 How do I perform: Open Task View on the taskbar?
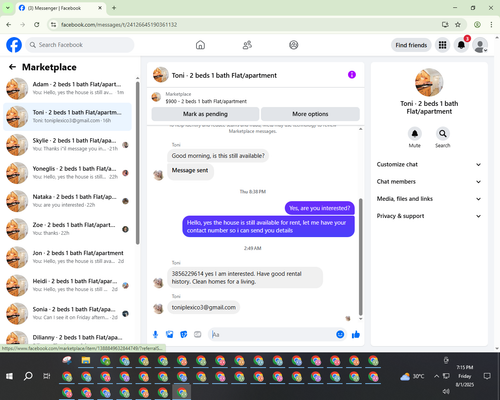pyautogui.click(x=47, y=376)
